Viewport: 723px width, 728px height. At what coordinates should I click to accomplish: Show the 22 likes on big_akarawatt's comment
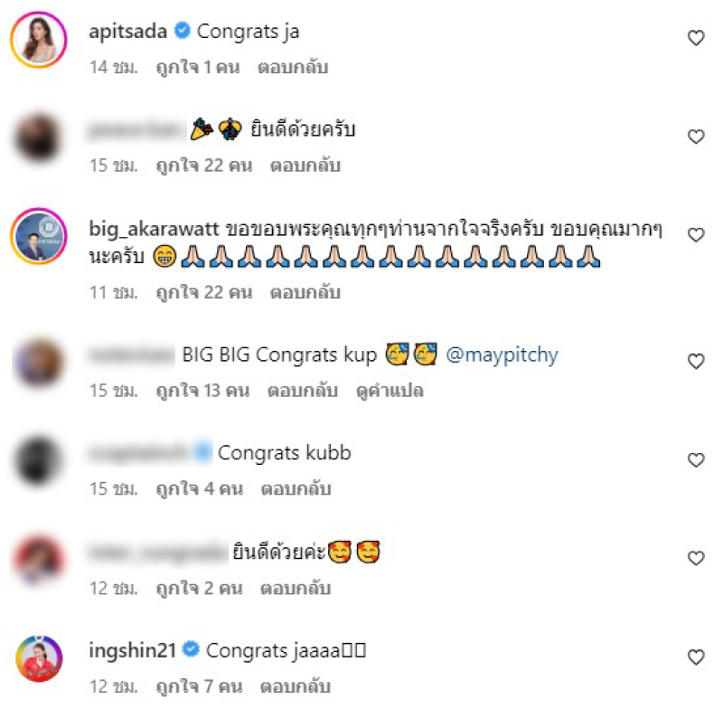coord(204,292)
